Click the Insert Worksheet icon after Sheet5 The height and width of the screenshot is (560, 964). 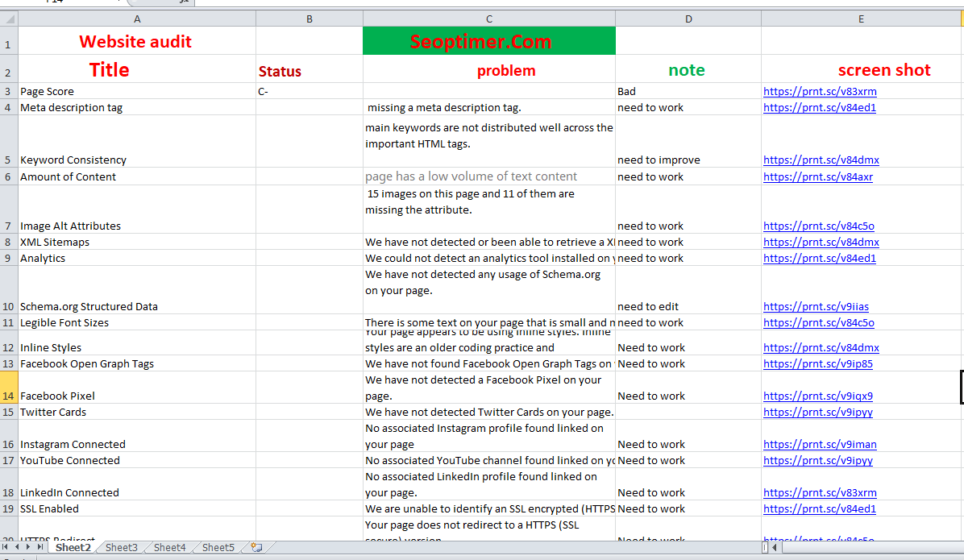pos(256,547)
